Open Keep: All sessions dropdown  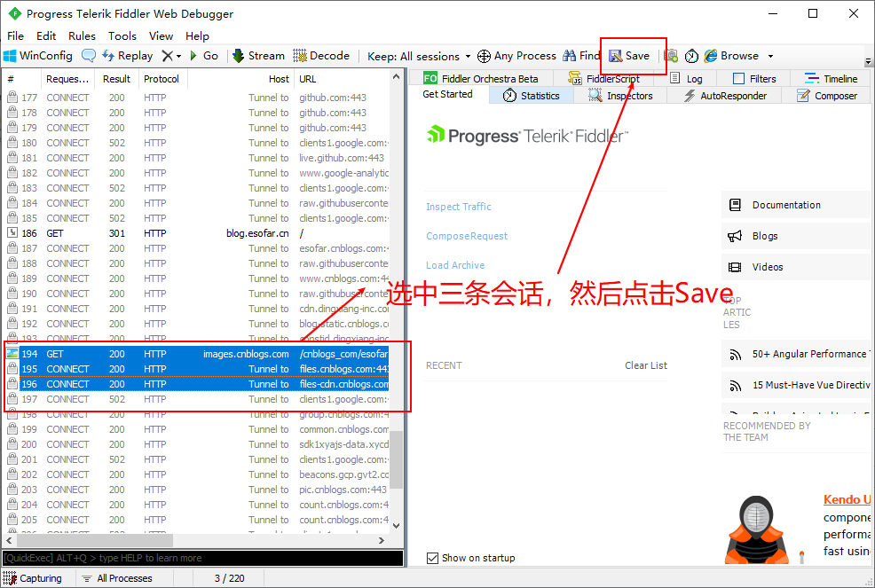pyautogui.click(x=419, y=57)
